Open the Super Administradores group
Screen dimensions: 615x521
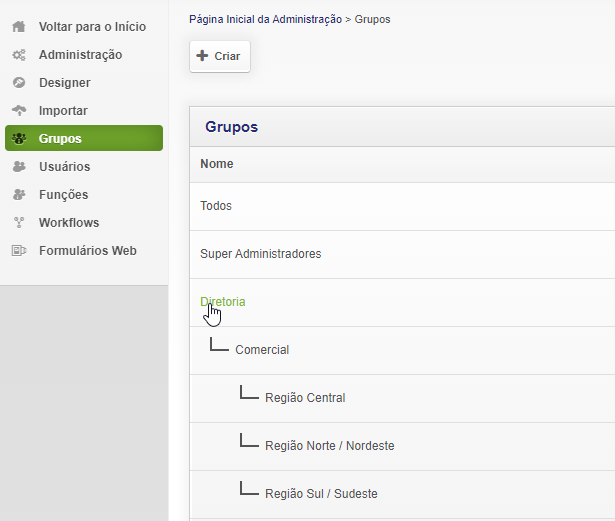point(260,254)
